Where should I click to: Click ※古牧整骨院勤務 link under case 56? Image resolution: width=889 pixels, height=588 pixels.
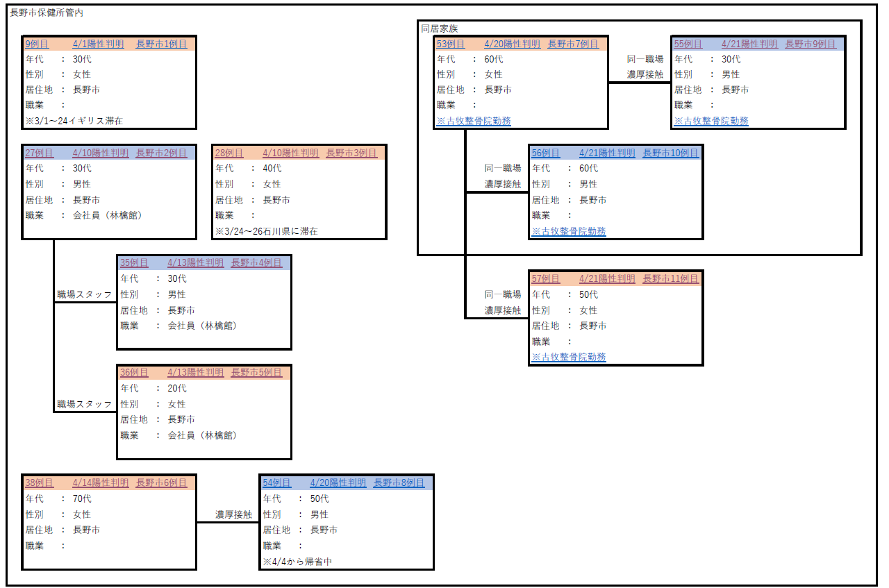[569, 231]
